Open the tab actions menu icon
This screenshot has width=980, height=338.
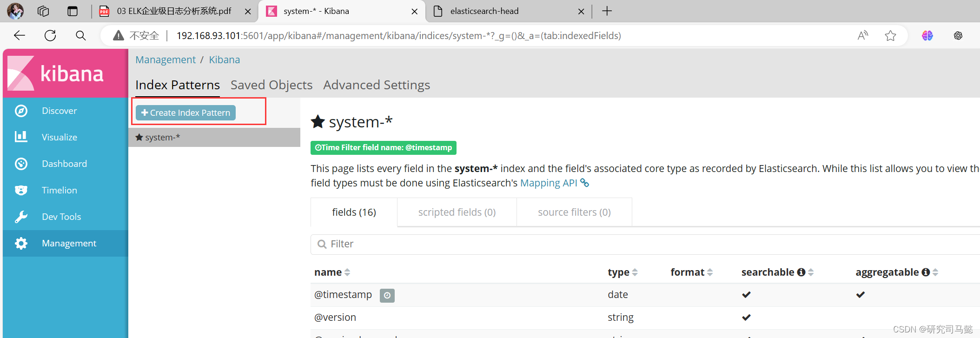pos(73,11)
